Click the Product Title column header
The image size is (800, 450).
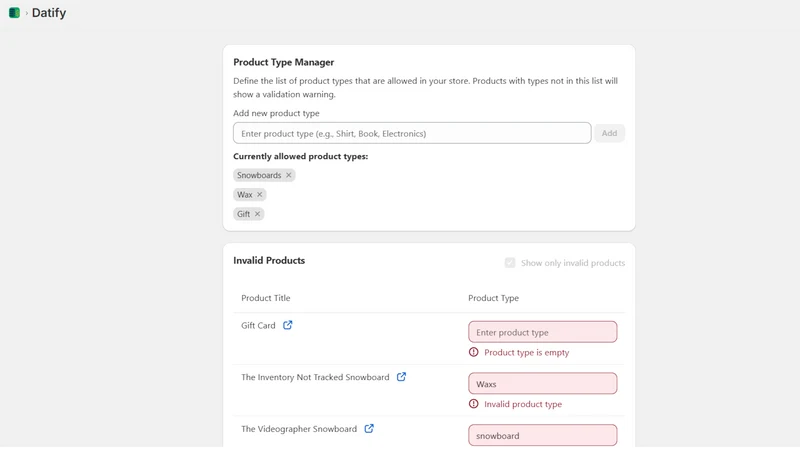click(x=266, y=298)
